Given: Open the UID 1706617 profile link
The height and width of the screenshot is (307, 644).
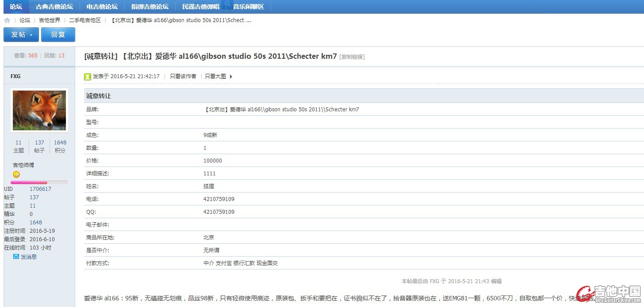Looking at the screenshot, I should pos(40,189).
